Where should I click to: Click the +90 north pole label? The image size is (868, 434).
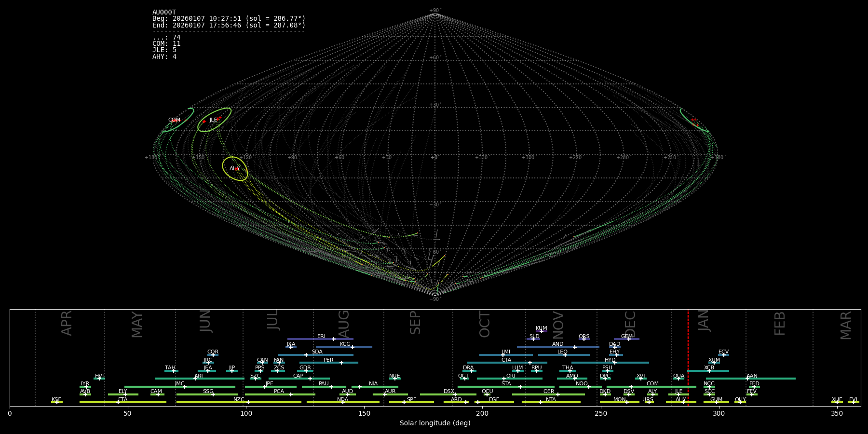coord(434,11)
